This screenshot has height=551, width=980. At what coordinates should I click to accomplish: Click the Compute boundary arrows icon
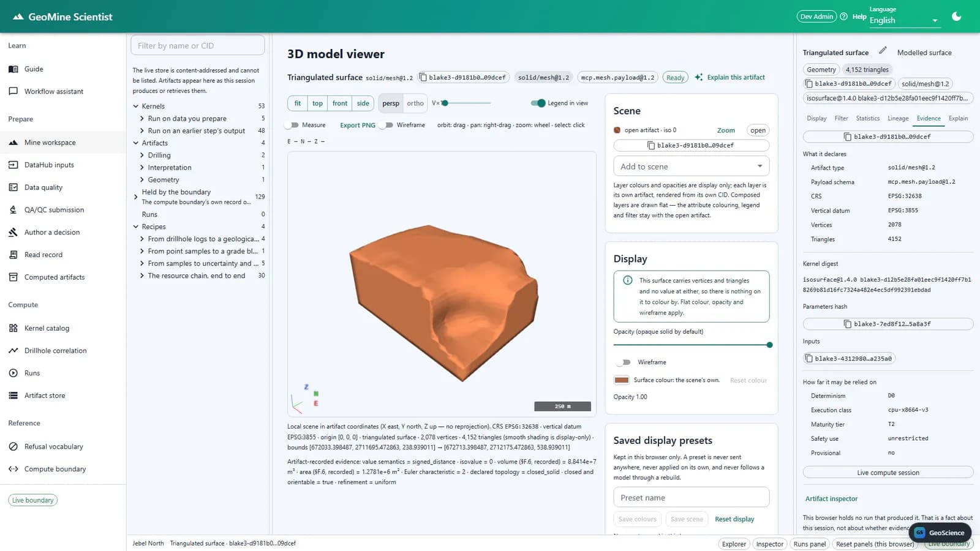(x=13, y=469)
